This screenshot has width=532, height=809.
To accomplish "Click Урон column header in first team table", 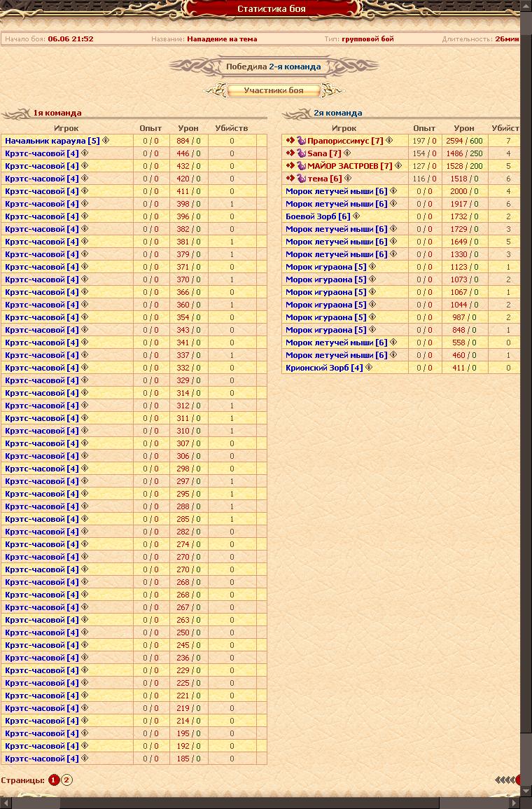I will (188, 128).
